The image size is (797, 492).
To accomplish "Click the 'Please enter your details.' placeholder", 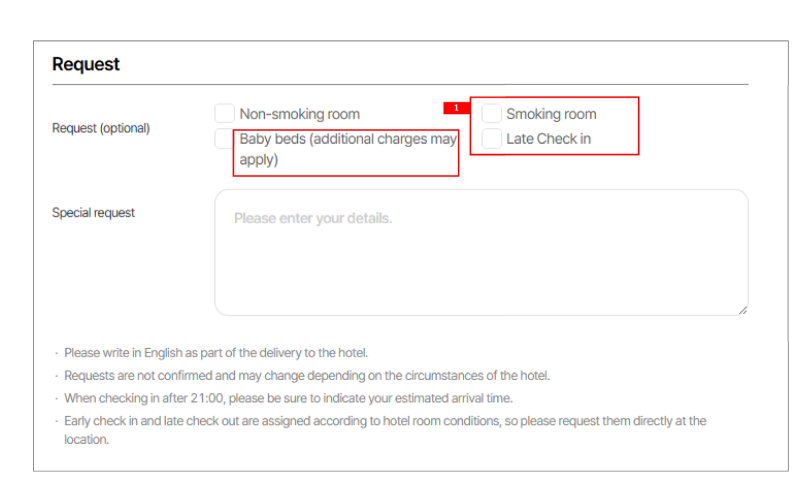I will pyautogui.click(x=313, y=218).
